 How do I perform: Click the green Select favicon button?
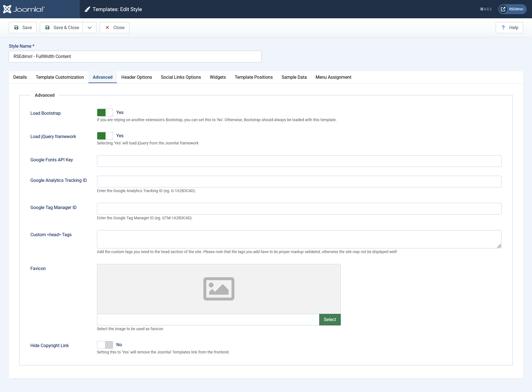[330, 319]
